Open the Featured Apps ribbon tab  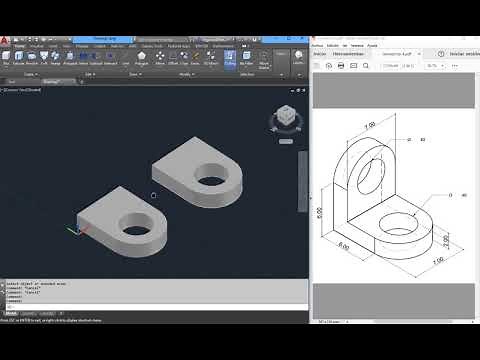tap(179, 46)
